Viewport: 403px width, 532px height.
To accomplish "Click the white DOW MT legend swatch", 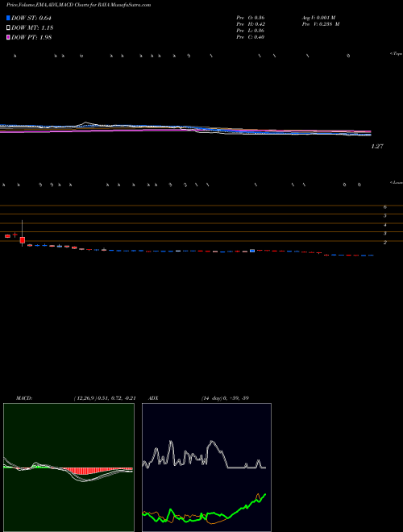I will point(8,27).
